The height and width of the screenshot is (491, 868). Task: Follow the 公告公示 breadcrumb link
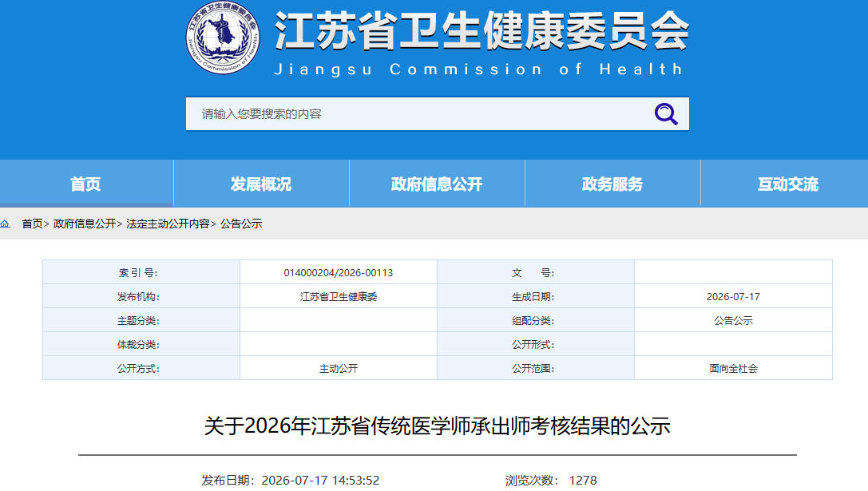[241, 224]
